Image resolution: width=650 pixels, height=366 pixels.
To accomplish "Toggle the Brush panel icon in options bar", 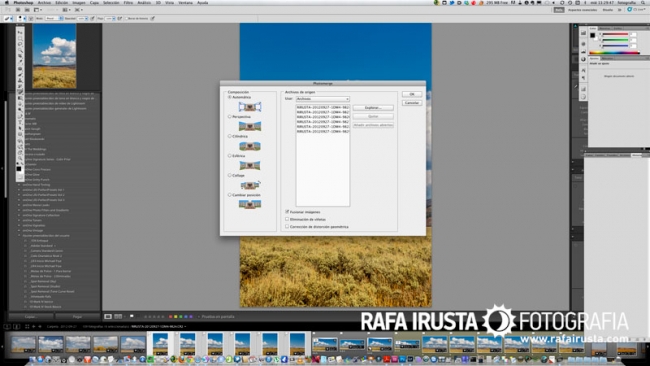I will click(31, 18).
